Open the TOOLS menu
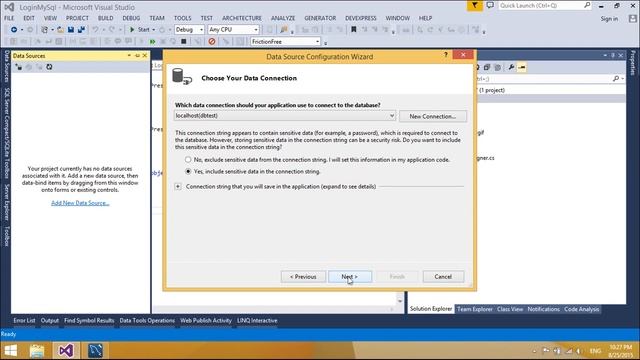This screenshot has height=360, width=640. tap(182, 18)
